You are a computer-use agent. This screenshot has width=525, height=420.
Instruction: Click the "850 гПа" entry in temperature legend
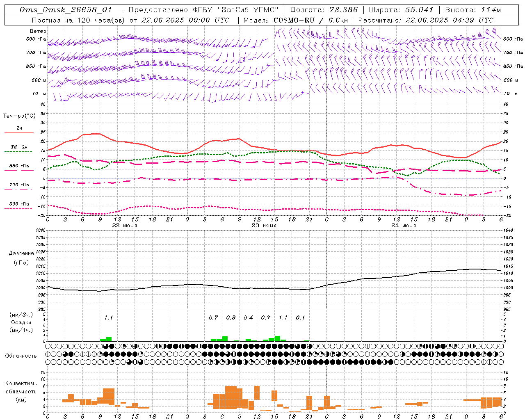pos(19,166)
